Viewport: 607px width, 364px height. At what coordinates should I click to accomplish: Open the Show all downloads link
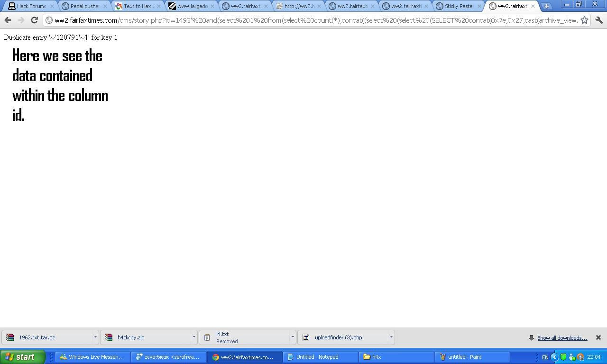pyautogui.click(x=562, y=338)
